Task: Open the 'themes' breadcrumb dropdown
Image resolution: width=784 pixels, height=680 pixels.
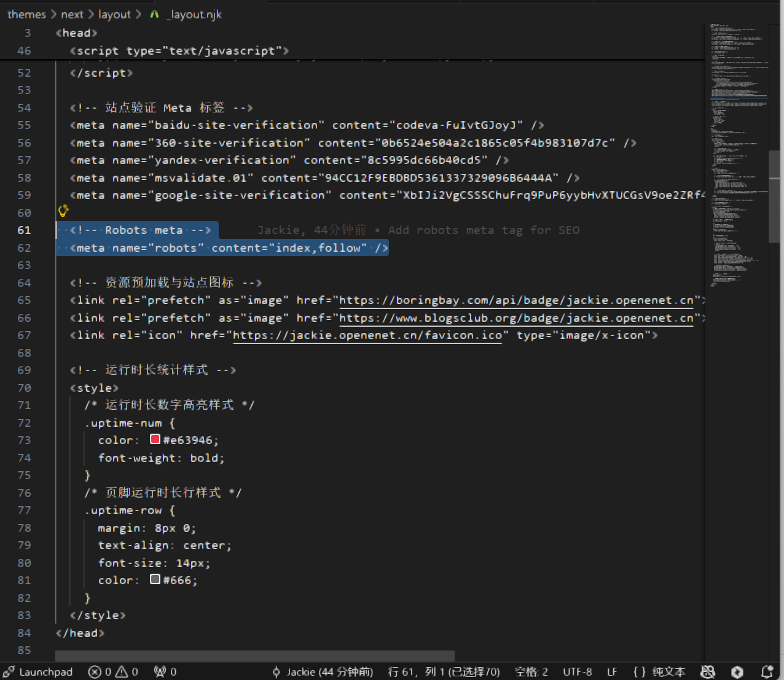Action: click(x=26, y=14)
